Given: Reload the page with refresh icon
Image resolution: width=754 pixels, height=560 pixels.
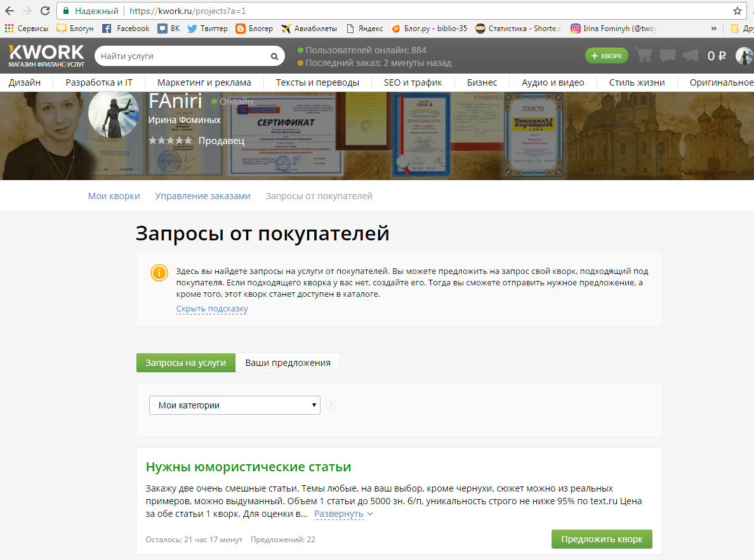Looking at the screenshot, I should (44, 11).
